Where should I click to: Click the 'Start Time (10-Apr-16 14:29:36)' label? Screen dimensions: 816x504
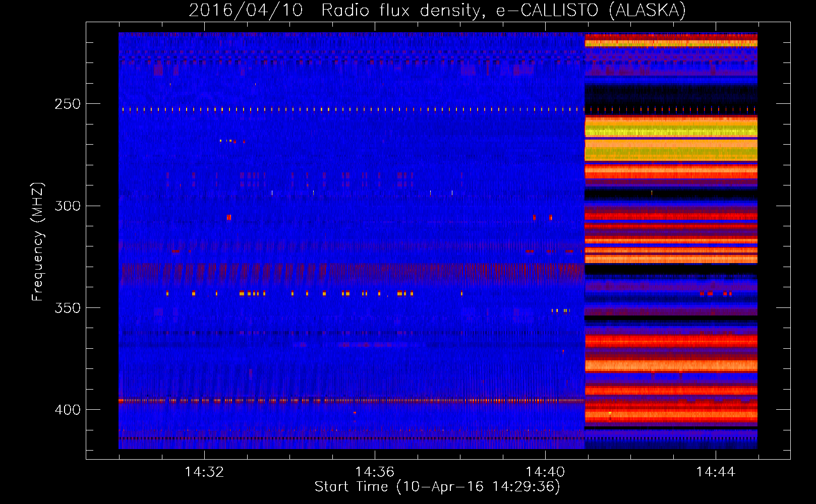pyautogui.click(x=437, y=487)
